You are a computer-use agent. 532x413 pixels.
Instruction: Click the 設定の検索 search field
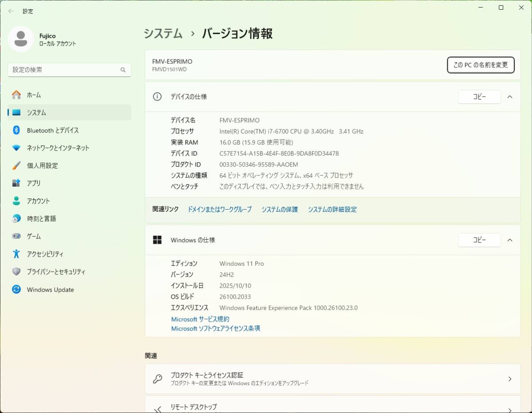64,70
